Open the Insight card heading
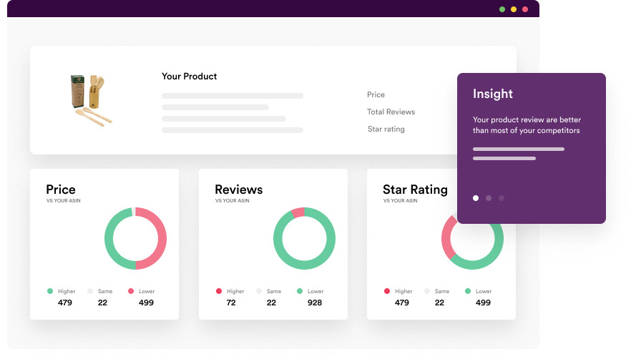 [x=493, y=94]
